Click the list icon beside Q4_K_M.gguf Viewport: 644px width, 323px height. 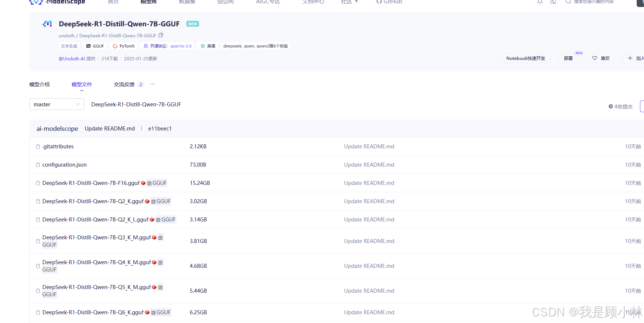[x=160, y=263]
